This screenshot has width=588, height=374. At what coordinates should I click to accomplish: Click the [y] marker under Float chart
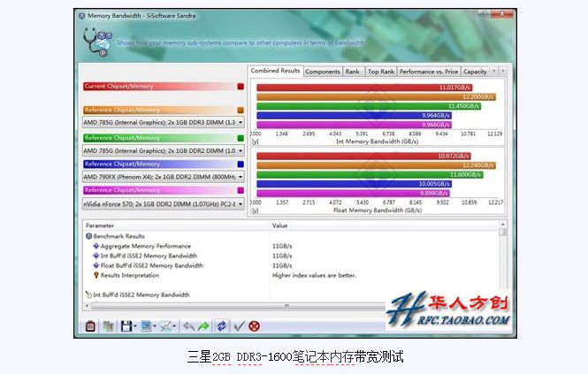pyautogui.click(x=255, y=210)
